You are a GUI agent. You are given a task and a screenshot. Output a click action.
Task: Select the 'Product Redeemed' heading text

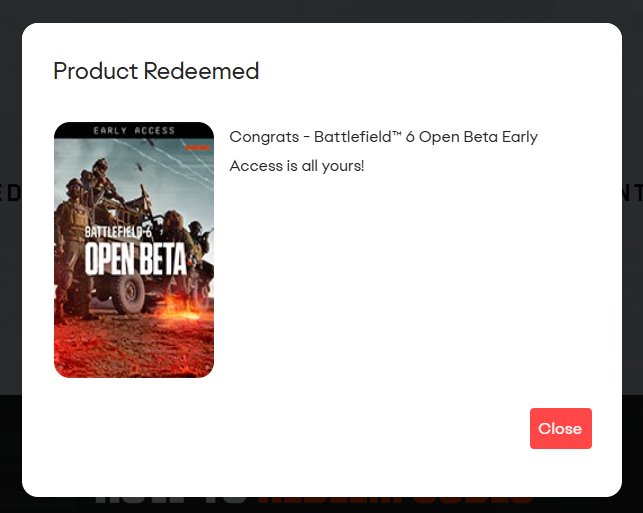pos(156,71)
